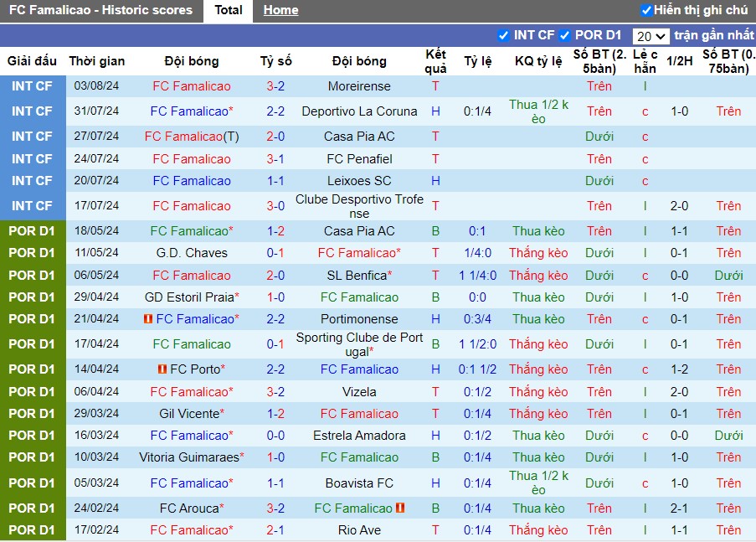
Task: Click the result 'B' in the Estoril Praia row
Action: pos(435,297)
